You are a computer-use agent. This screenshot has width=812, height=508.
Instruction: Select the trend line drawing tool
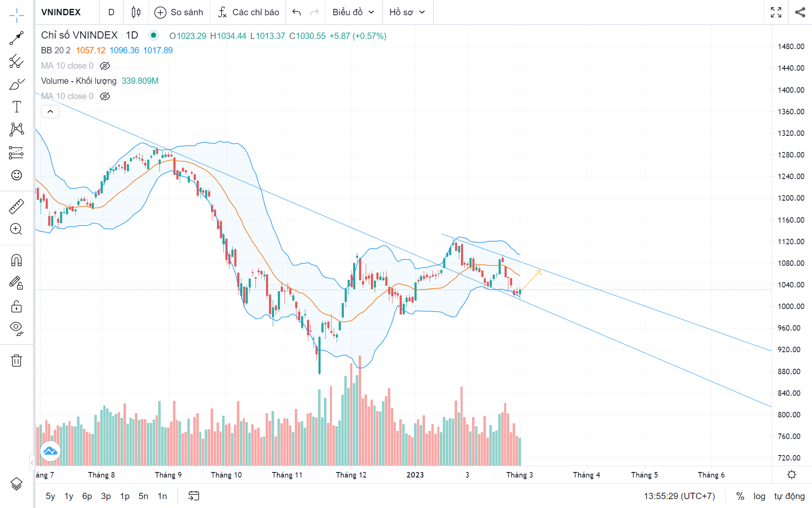click(16, 38)
